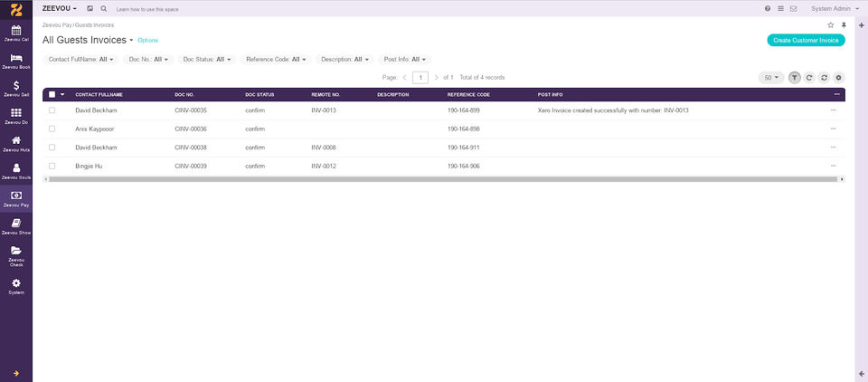
Task: Open the All Guests Invoices view dropdown
Action: 88,40
